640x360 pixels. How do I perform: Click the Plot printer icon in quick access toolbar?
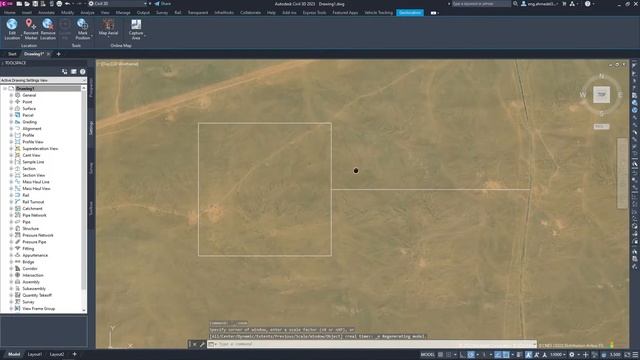[59, 4]
